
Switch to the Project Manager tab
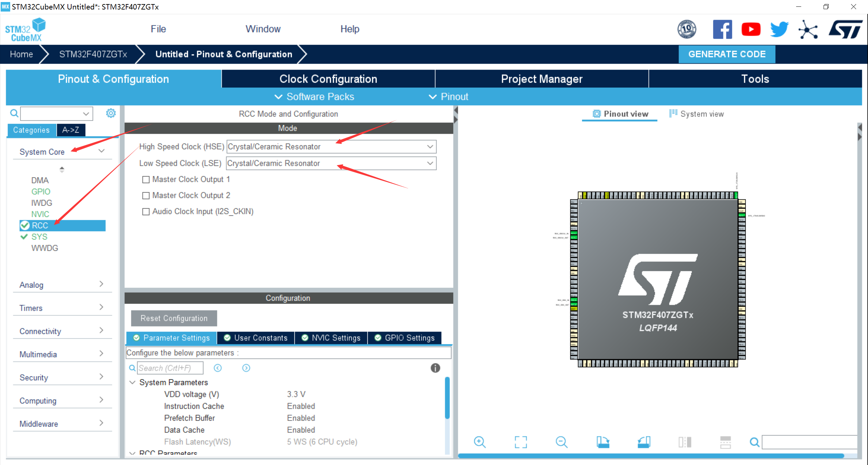pyautogui.click(x=542, y=79)
